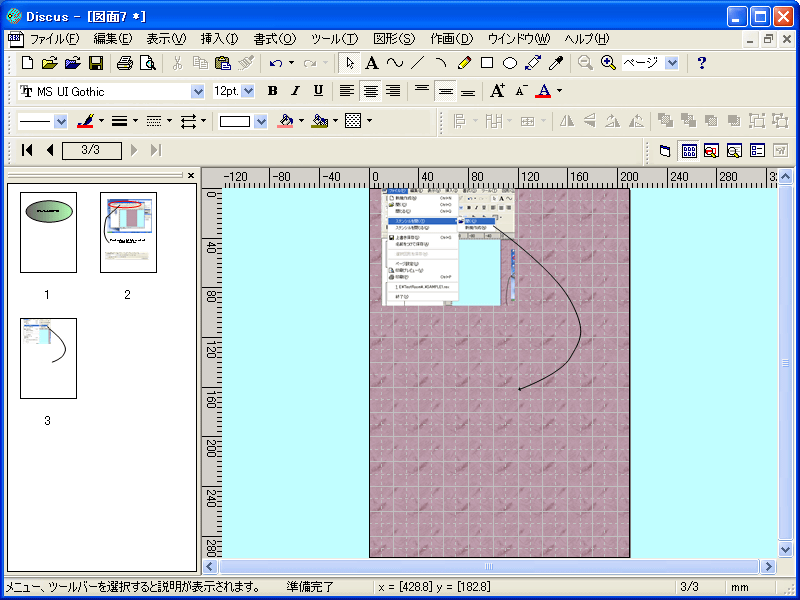Screen dimensions: 800x600
Task: Open the fill style dropdown
Action: (x=261, y=121)
